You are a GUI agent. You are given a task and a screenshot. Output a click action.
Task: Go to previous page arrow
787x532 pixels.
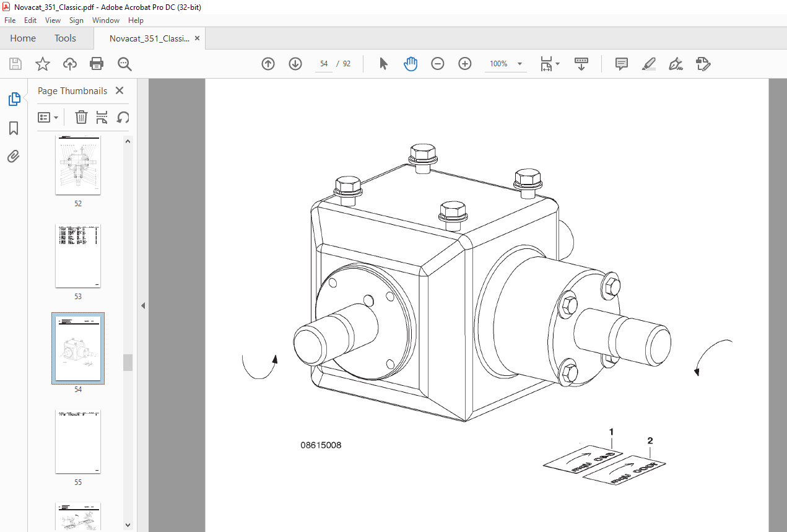tap(268, 64)
